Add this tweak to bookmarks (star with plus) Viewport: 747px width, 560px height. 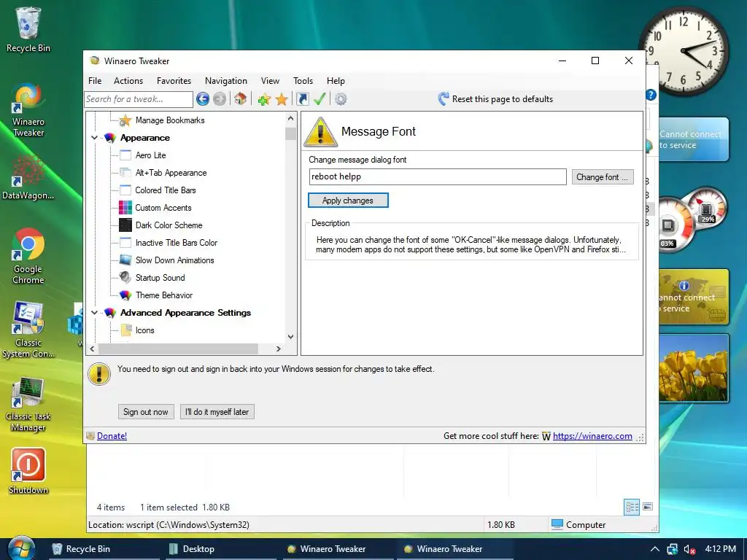pos(264,99)
